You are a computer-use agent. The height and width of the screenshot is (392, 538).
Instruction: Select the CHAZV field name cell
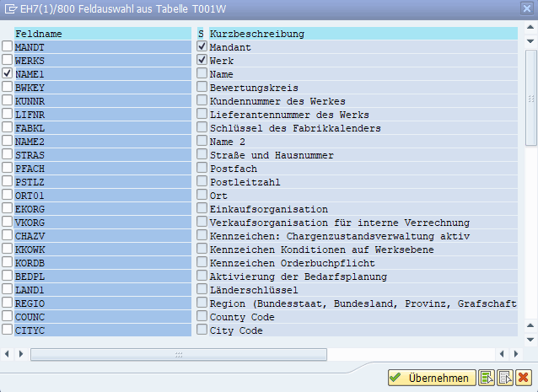coord(103,236)
